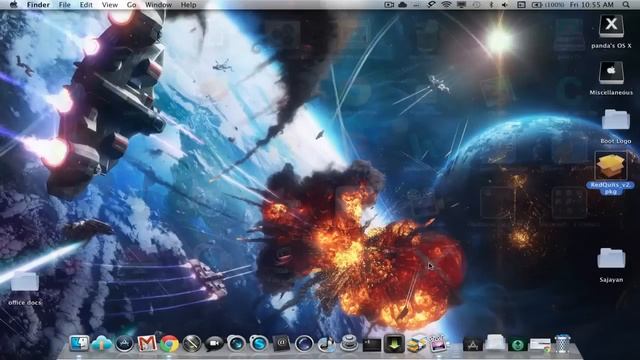This screenshot has height=360, width=640.
Task: Open the green download-arrow dock app
Action: coord(394,344)
